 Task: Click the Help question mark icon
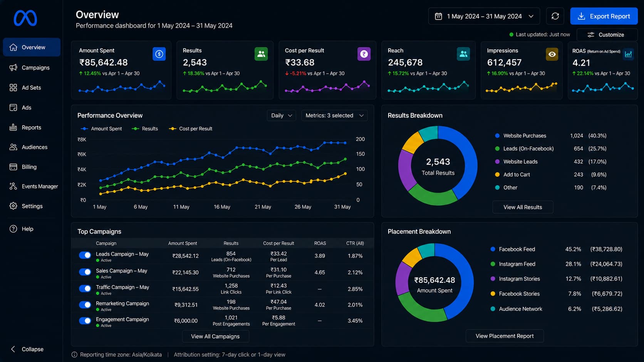coord(13,229)
